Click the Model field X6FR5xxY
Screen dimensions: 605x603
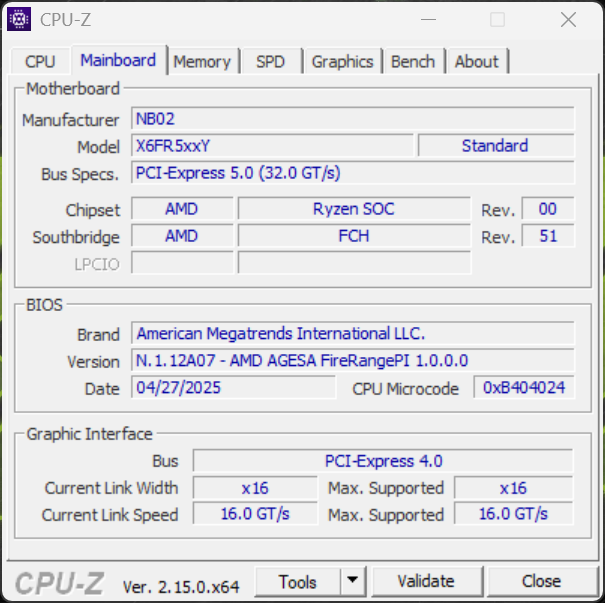[272, 146]
